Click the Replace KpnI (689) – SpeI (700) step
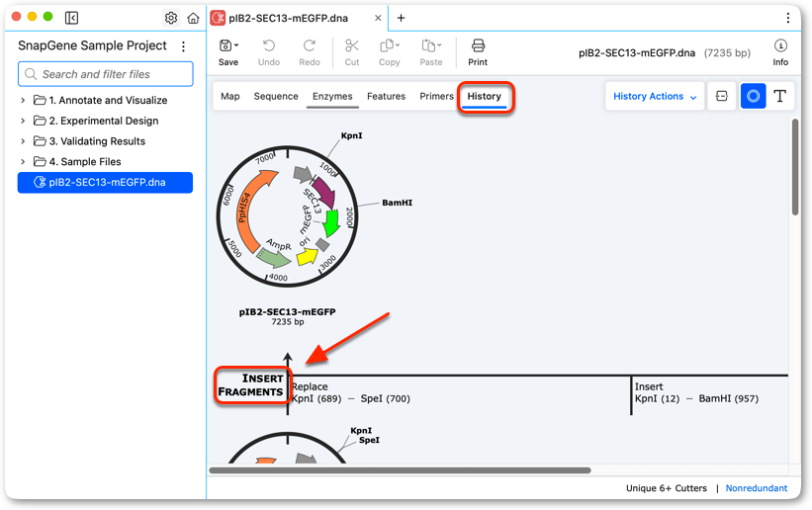The image size is (812, 510). point(351,392)
